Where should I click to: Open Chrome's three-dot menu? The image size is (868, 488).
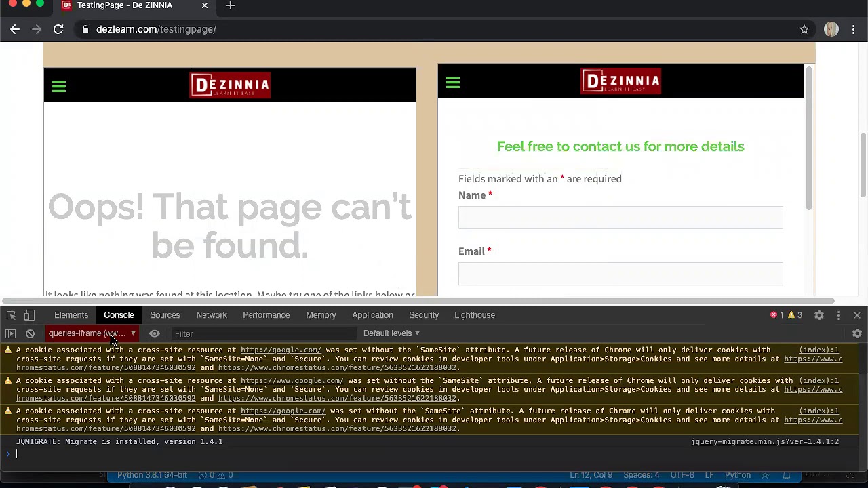[854, 29]
